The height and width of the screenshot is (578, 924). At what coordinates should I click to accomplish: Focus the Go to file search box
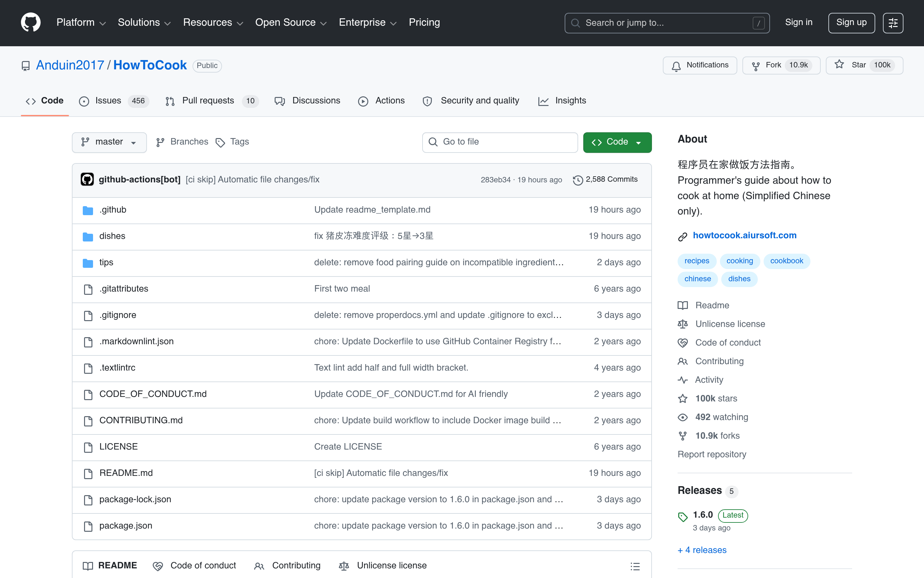500,142
